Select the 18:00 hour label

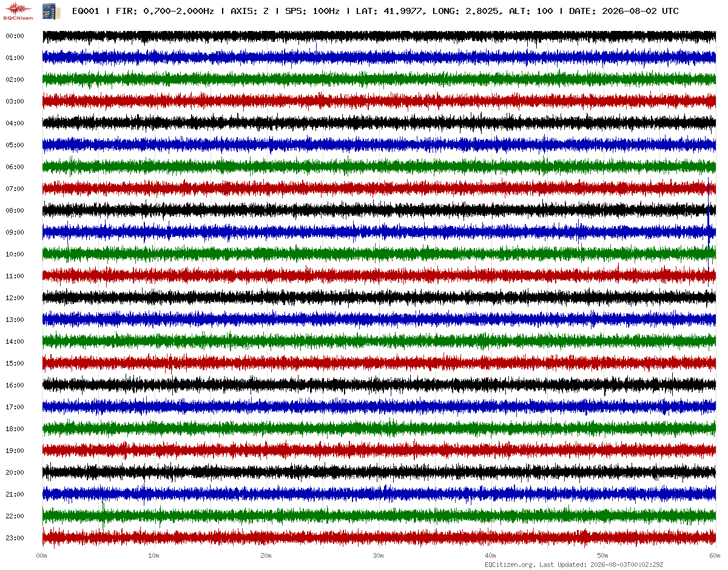(x=15, y=429)
